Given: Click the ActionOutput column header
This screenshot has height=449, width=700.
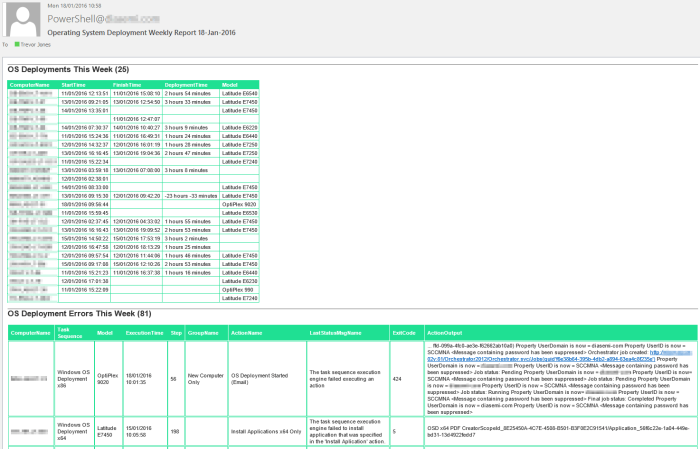Looking at the screenshot, I should tap(444, 331).
